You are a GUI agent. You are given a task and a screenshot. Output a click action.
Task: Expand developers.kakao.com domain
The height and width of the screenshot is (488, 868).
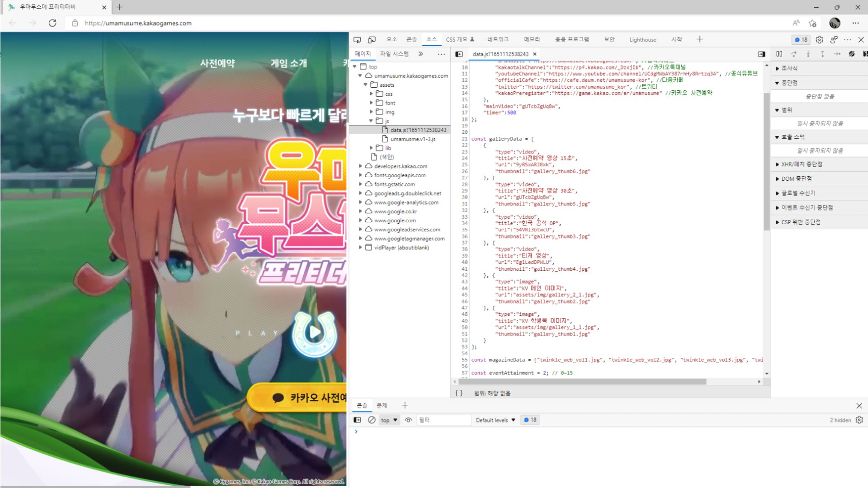(x=360, y=166)
